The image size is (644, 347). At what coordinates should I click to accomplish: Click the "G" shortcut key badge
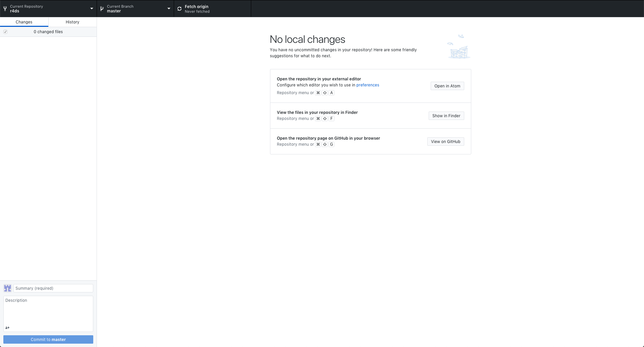coord(331,144)
